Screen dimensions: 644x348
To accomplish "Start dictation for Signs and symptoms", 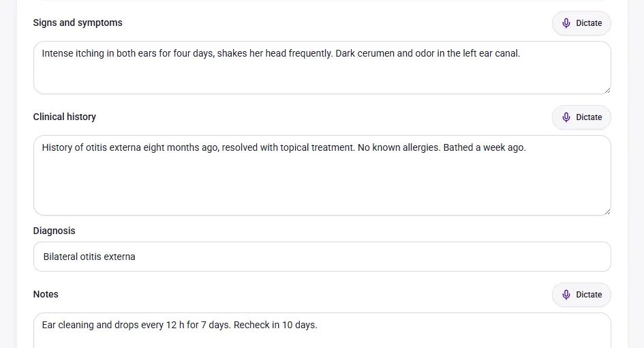I will point(581,23).
